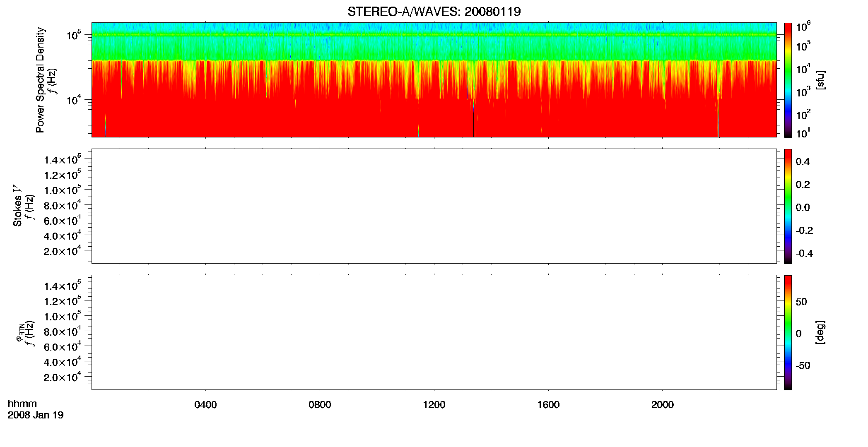Click the phi RTN degrees colorbar
The image size is (868, 447).
click(788, 332)
